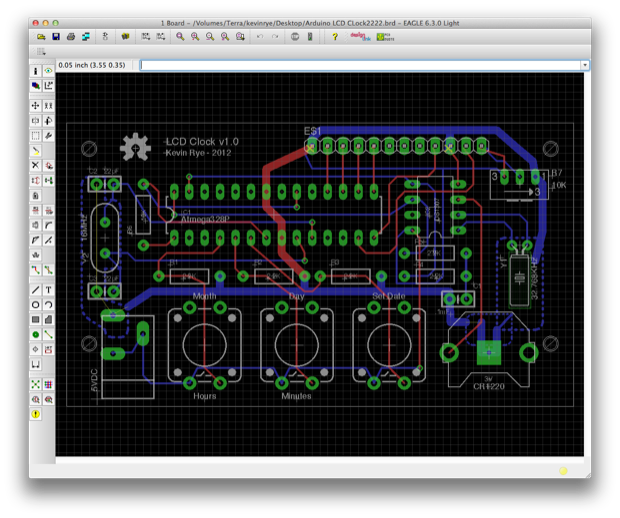
Task: Select the Hole tool
Action: point(36,350)
